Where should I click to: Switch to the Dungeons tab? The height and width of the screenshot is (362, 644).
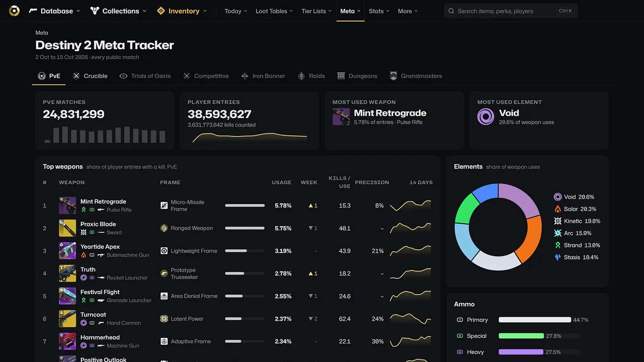[357, 76]
